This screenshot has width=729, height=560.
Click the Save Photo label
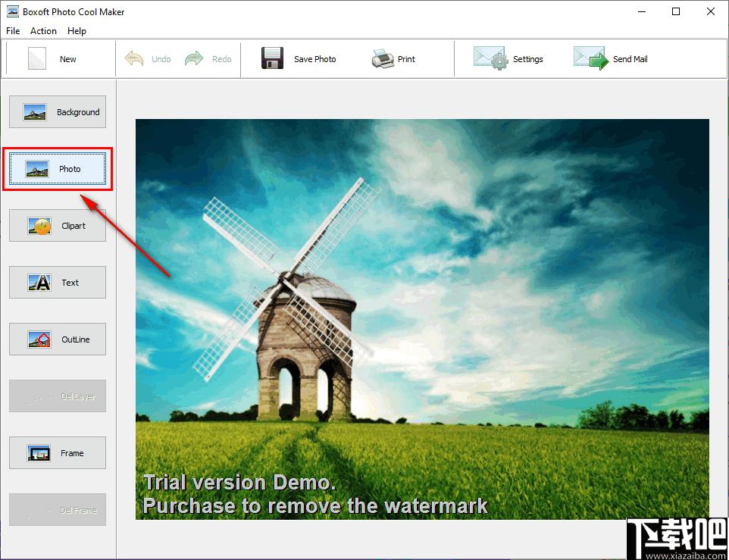(x=314, y=59)
